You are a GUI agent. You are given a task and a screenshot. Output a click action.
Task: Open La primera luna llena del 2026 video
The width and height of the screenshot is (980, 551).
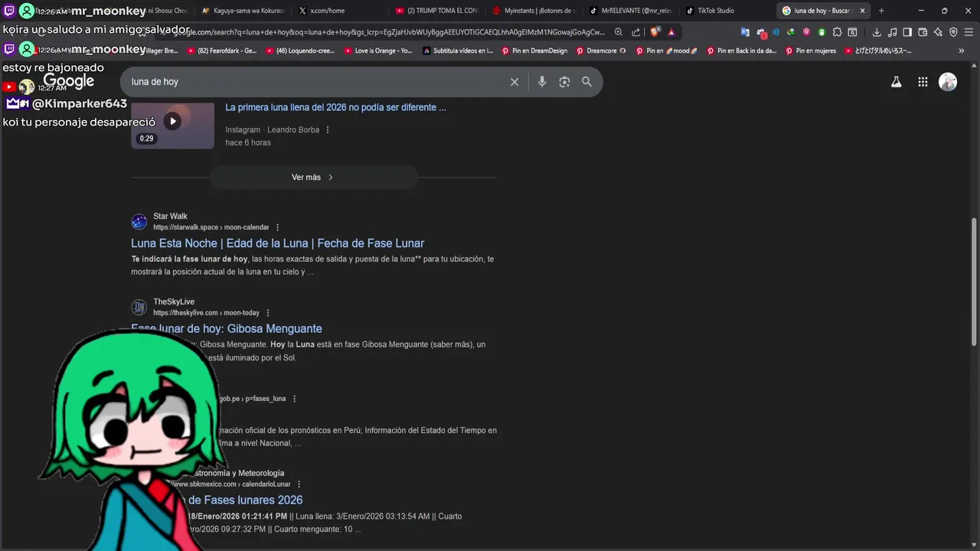(x=335, y=108)
